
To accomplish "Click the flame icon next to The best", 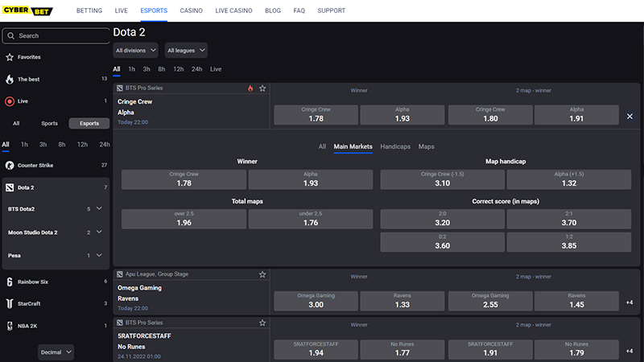I will point(10,79).
